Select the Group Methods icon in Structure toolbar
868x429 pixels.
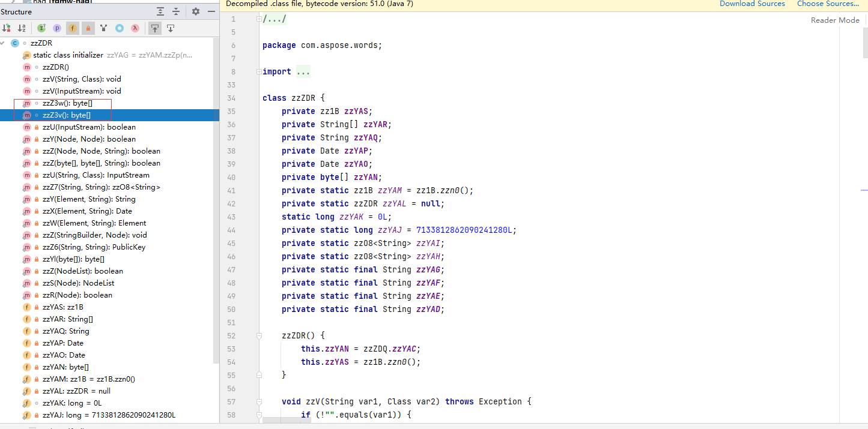coord(103,28)
